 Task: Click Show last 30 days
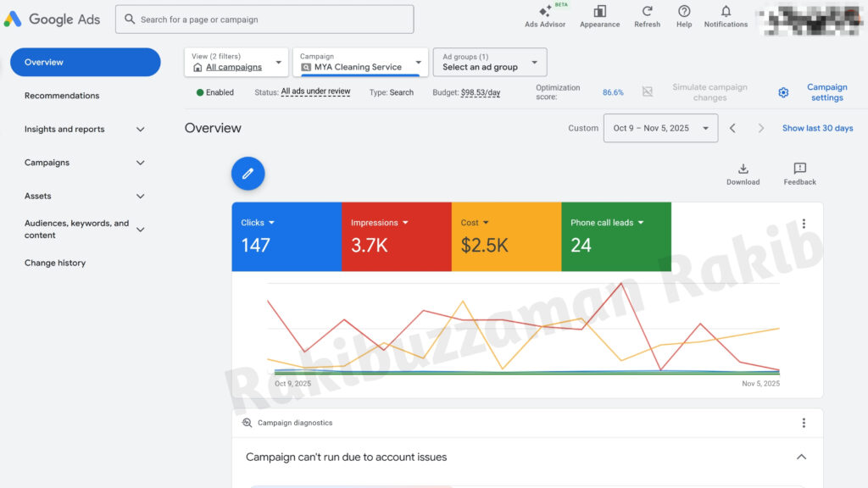pyautogui.click(x=816, y=127)
